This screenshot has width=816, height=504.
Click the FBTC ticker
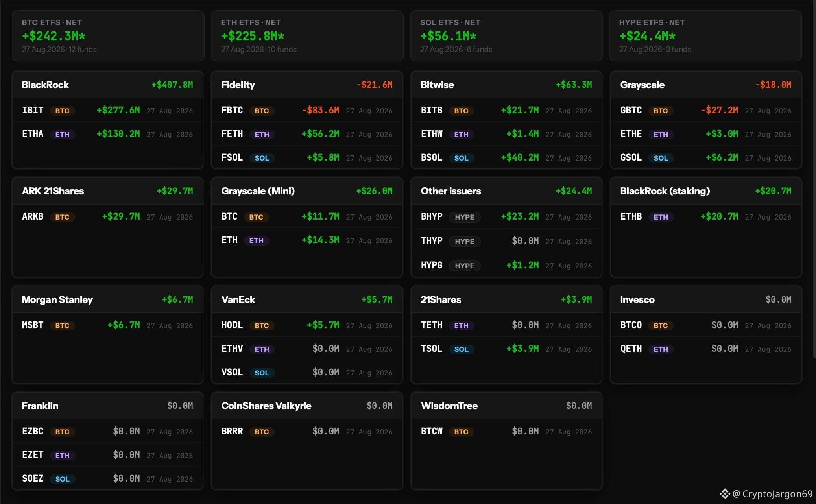point(232,110)
